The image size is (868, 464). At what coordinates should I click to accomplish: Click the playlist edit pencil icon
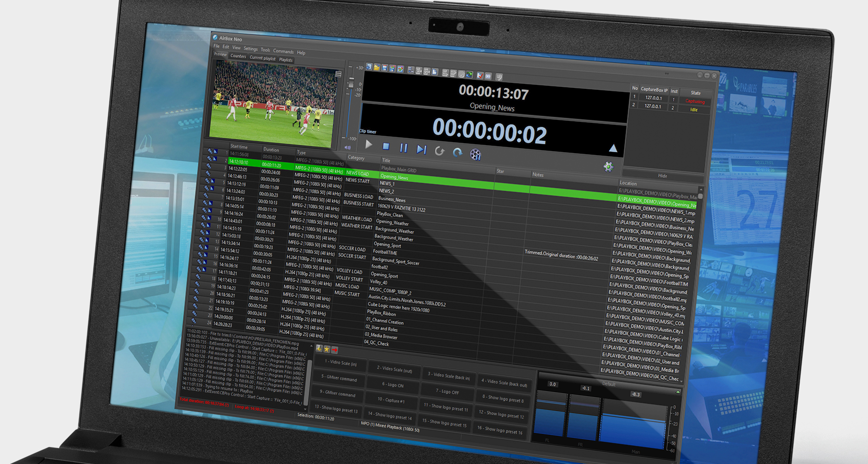[x=400, y=69]
